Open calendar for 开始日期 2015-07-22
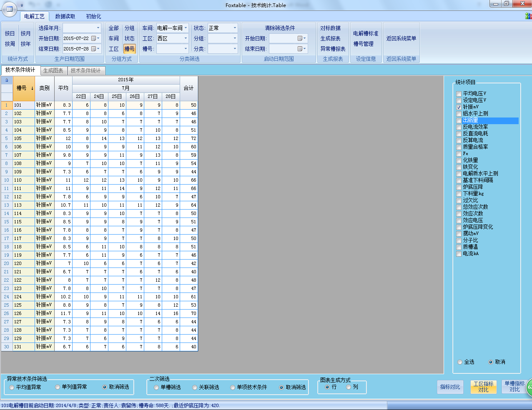Screen dimensions: 532x410 pos(93,38)
